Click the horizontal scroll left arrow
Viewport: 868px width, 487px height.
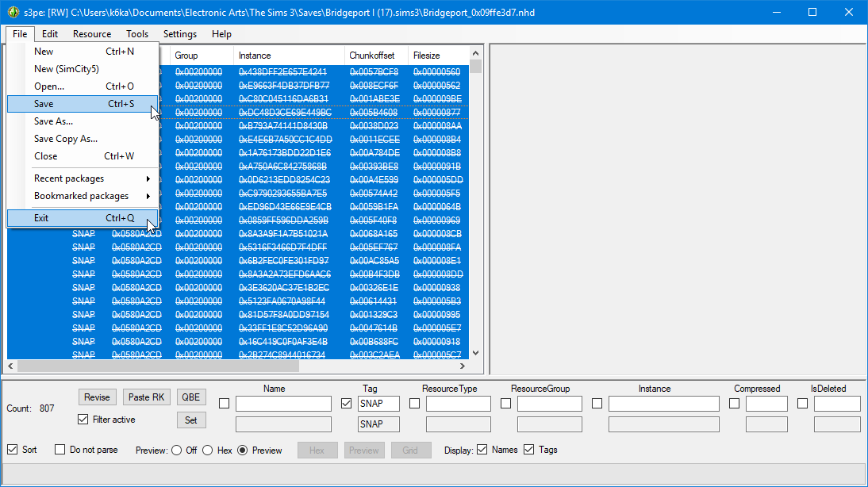10,366
